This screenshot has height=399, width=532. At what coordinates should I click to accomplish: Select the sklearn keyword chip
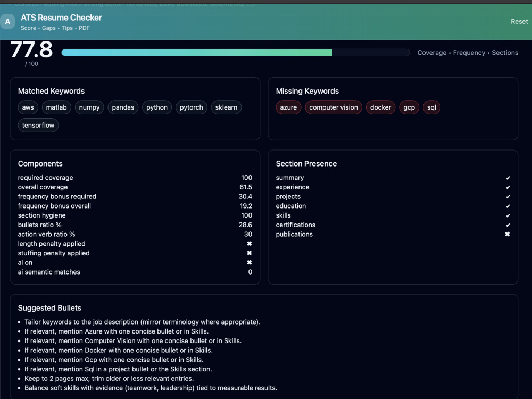pyautogui.click(x=226, y=107)
